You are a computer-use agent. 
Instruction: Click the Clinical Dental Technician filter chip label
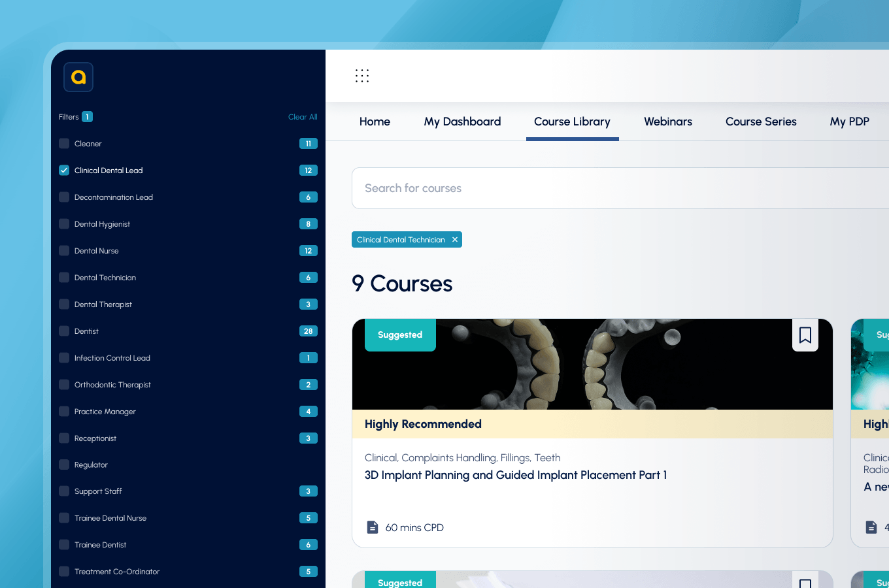pos(401,240)
